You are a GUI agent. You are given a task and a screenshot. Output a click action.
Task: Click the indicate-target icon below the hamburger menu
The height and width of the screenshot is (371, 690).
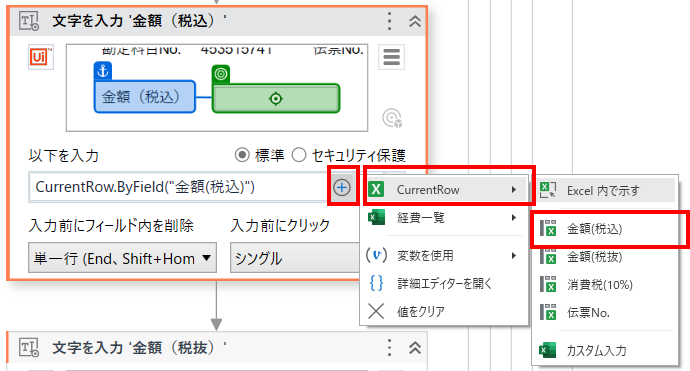pyautogui.click(x=392, y=118)
